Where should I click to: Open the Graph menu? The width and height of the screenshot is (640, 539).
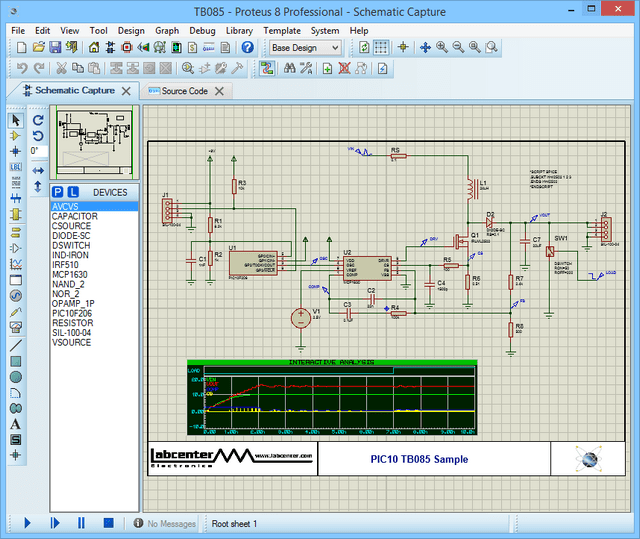167,31
